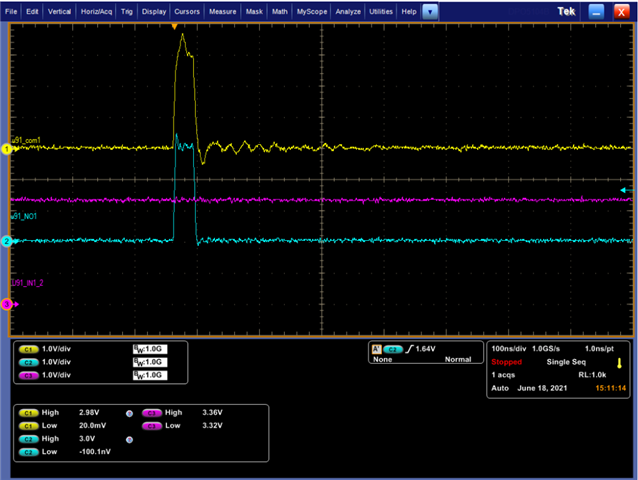The image size is (638, 480).
Task: Click the 1.64V trigger level value
Action: coord(425,349)
